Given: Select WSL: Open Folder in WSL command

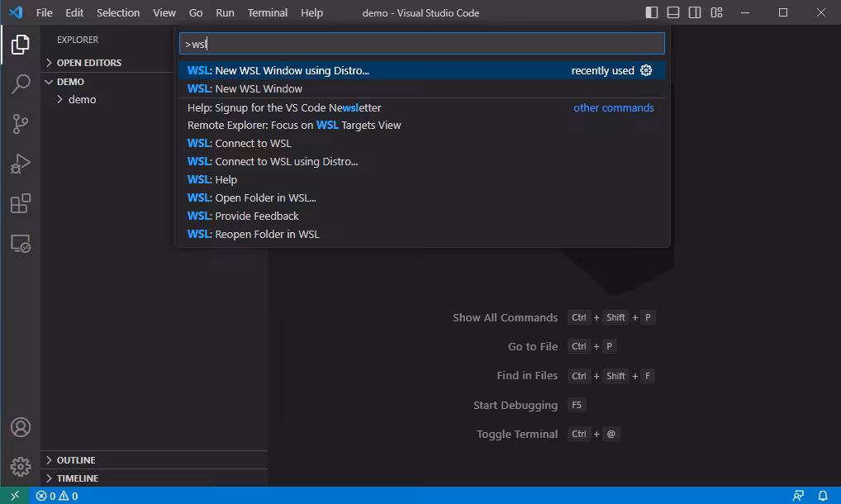Looking at the screenshot, I should click(x=421, y=197).
